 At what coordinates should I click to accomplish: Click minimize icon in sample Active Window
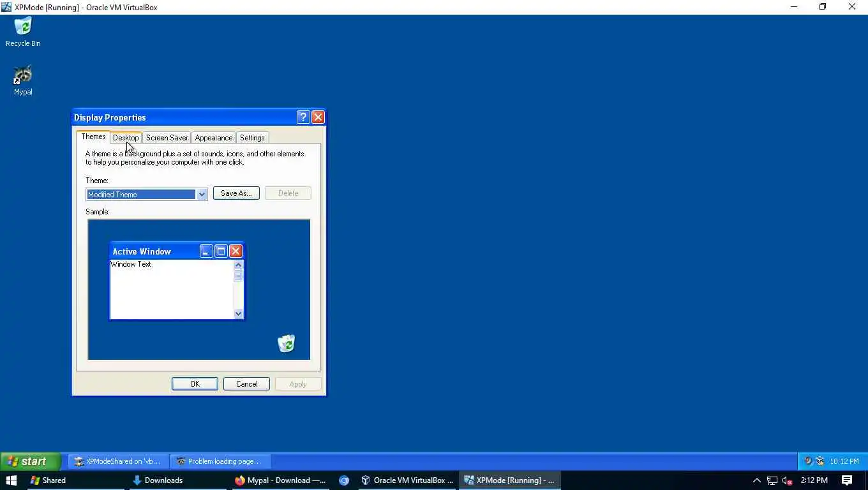(206, 251)
